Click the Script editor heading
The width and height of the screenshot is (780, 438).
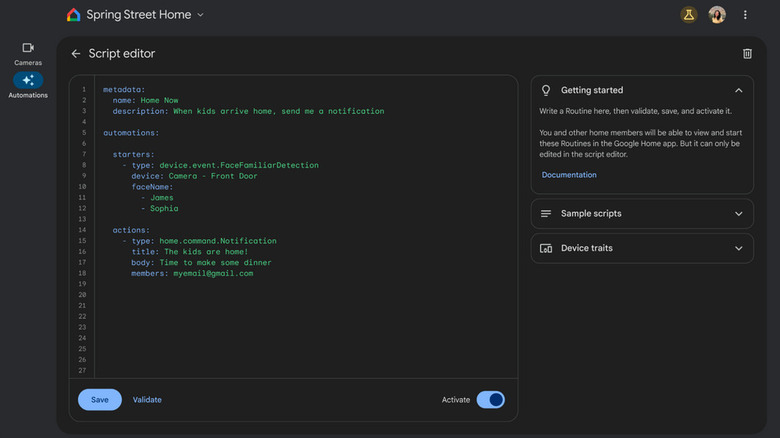tap(122, 54)
